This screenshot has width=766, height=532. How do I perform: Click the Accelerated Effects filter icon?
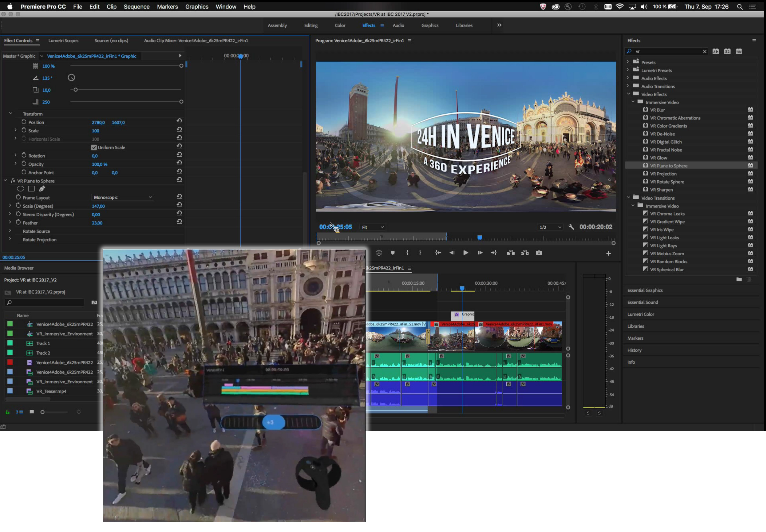click(716, 51)
